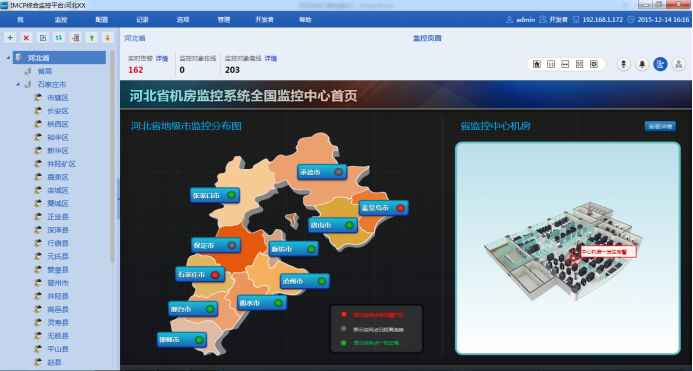
Task: Open the 记录 menu
Action: pyautogui.click(x=142, y=19)
